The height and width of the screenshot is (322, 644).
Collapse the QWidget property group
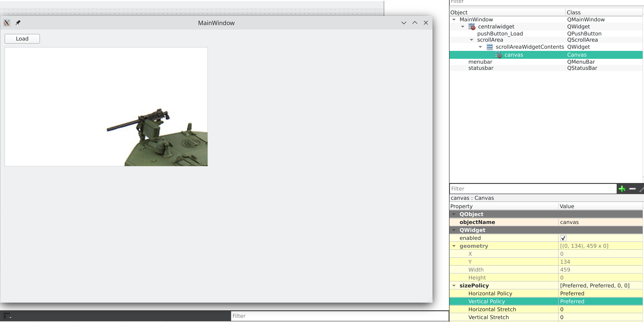[x=454, y=230]
